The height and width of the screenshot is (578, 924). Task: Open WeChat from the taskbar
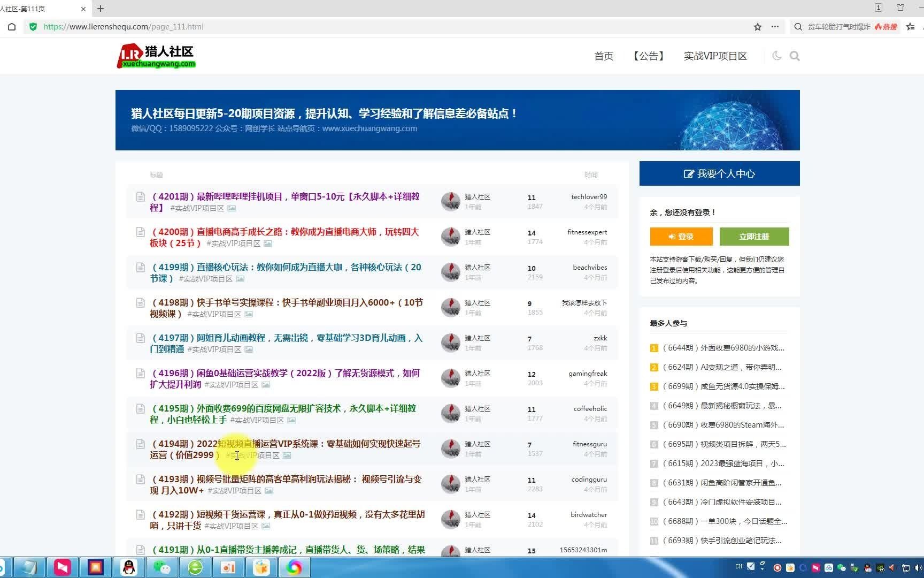[x=161, y=567]
